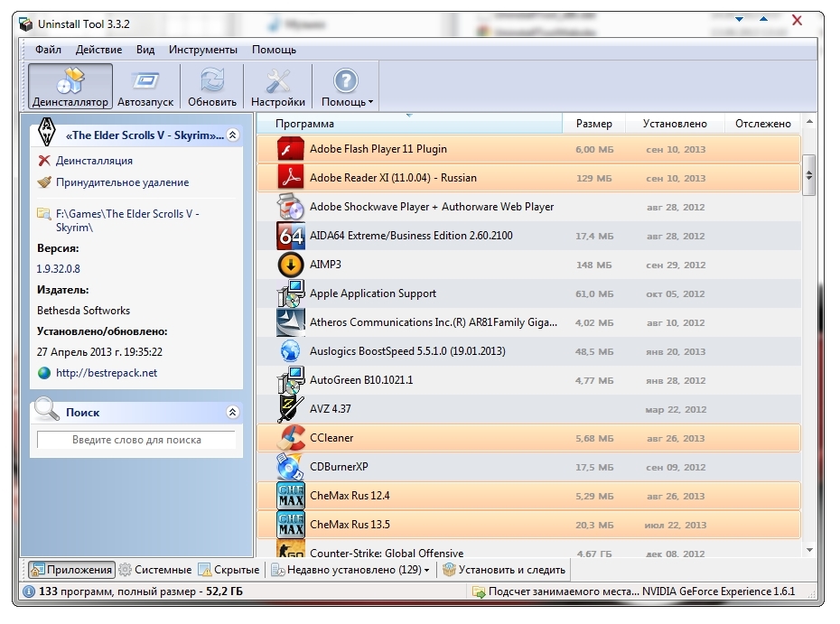Open the Вид menu
840x624 pixels.
click(x=145, y=50)
